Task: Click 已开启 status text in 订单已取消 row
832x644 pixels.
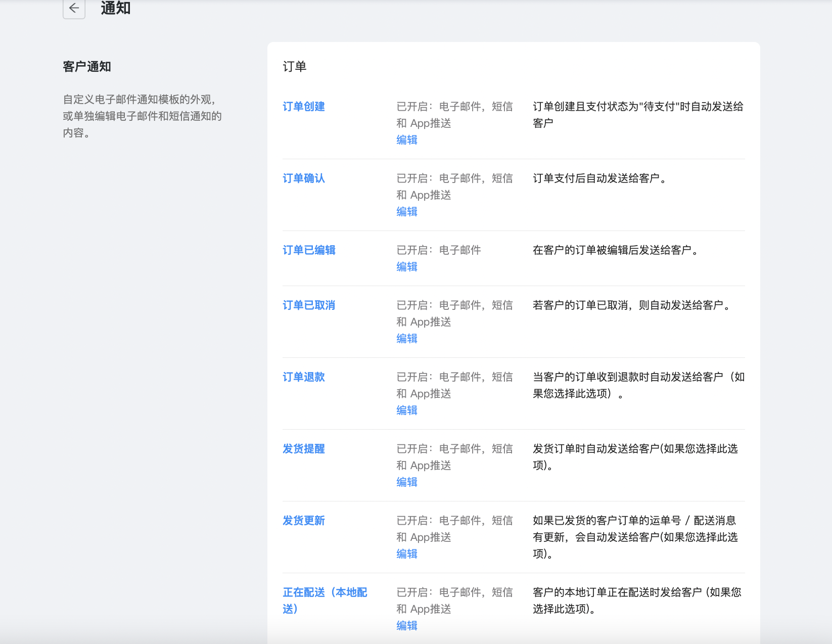Action: tap(454, 313)
